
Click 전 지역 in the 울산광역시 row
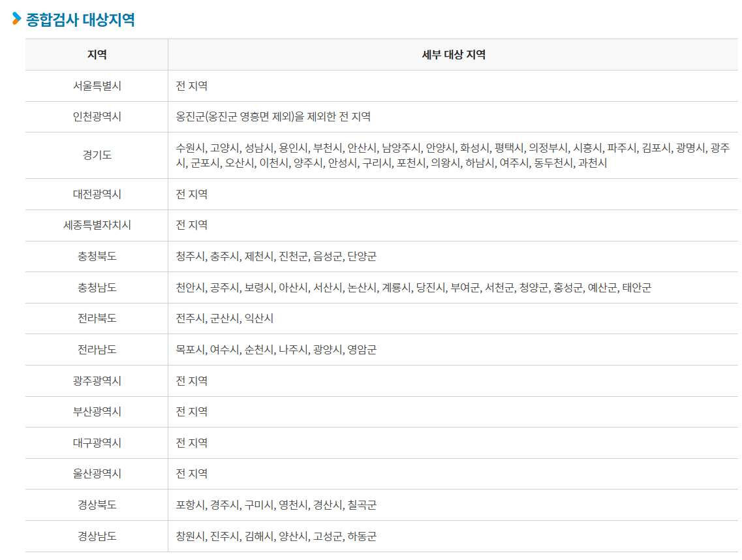(192, 473)
